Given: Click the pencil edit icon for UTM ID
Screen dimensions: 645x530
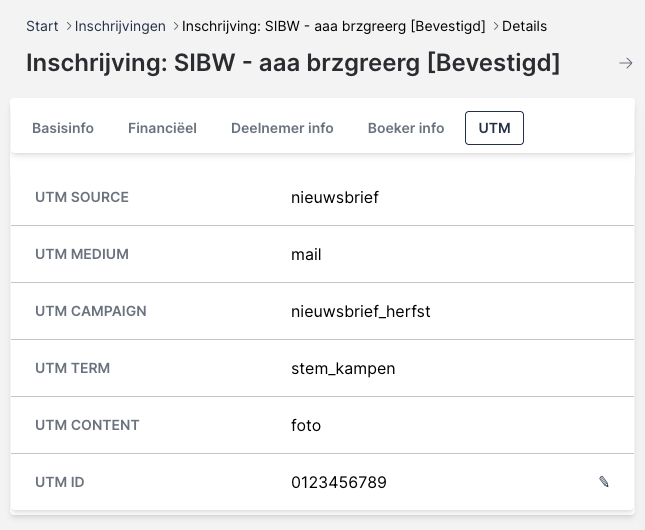Looking at the screenshot, I should [604, 482].
